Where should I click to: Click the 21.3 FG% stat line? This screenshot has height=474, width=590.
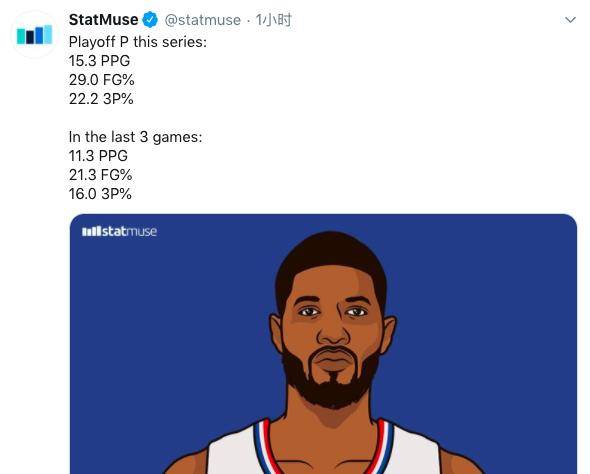coord(100,175)
